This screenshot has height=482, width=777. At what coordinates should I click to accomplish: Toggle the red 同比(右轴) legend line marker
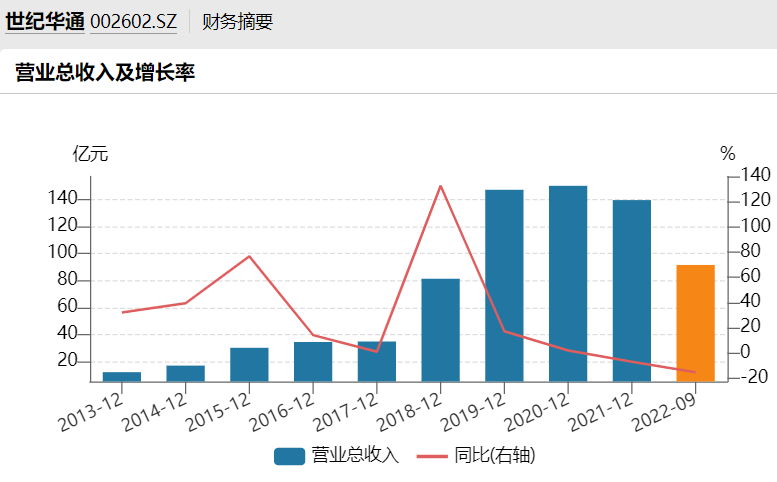[x=432, y=456]
